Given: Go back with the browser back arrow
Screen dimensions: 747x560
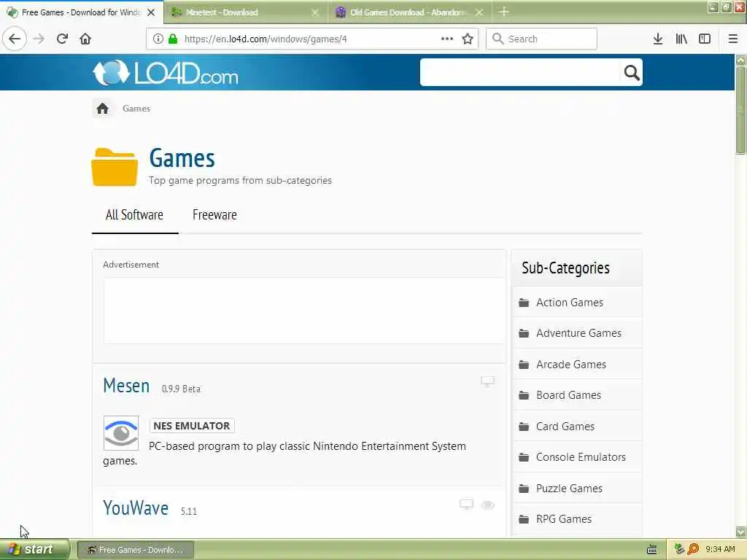Looking at the screenshot, I should click(15, 39).
